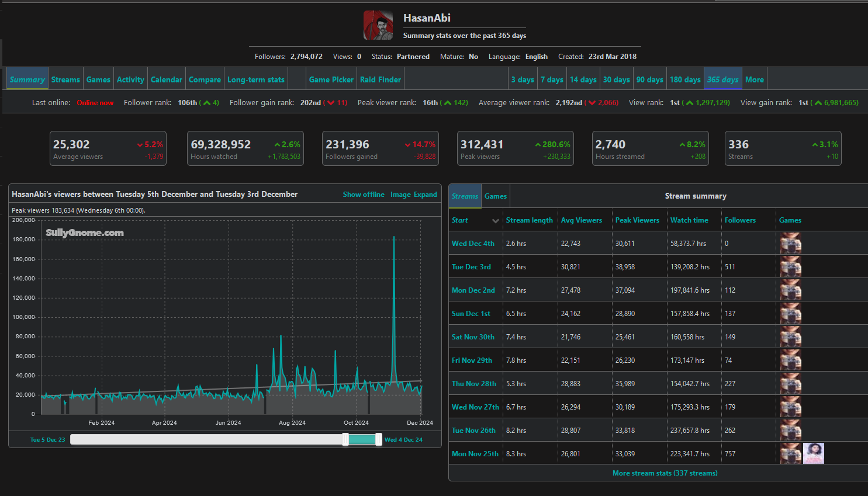Open the Game Picker tab

coord(331,79)
